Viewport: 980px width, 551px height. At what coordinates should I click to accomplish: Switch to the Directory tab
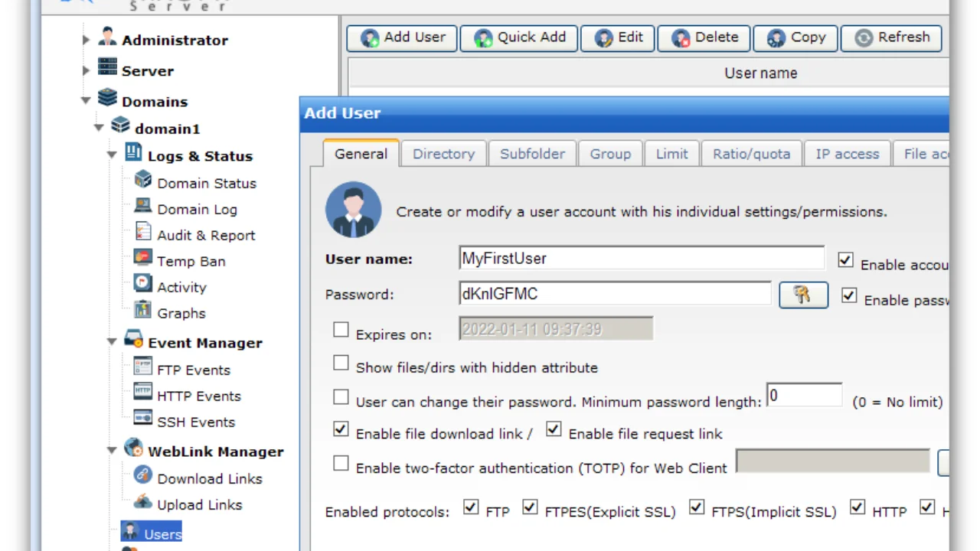(x=443, y=153)
